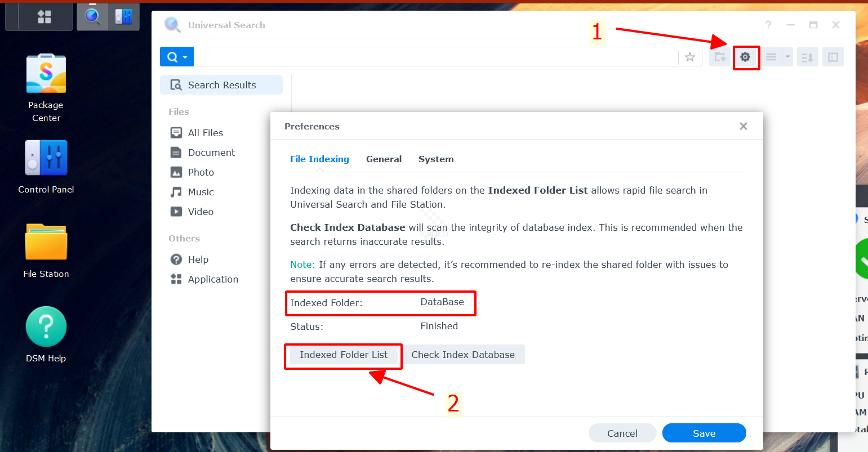868x452 pixels.
Task: Open DSM Help from the desktop
Action: click(46, 326)
